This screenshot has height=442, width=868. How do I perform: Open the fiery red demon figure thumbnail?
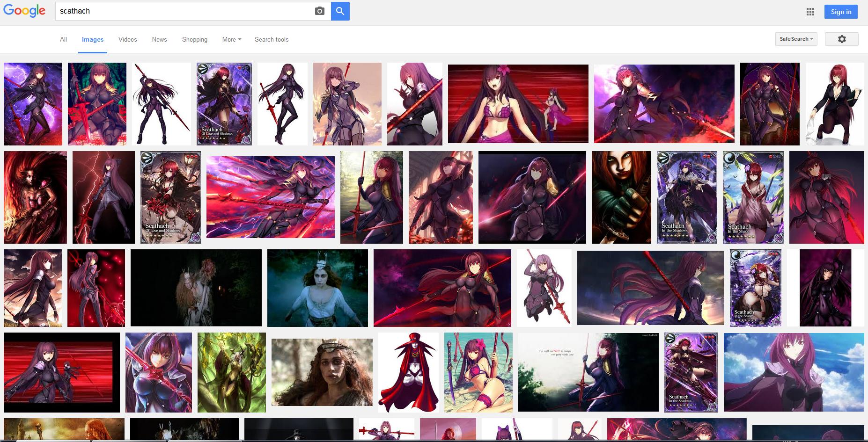pos(35,197)
